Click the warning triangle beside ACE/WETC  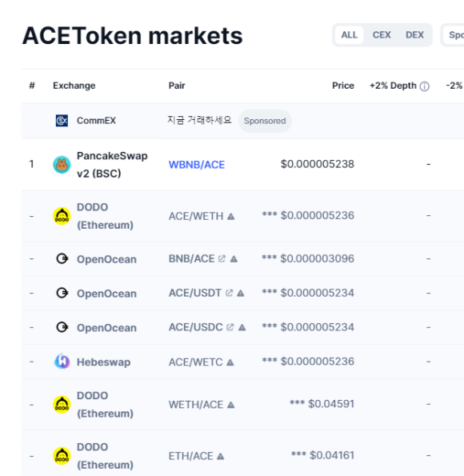tap(230, 362)
